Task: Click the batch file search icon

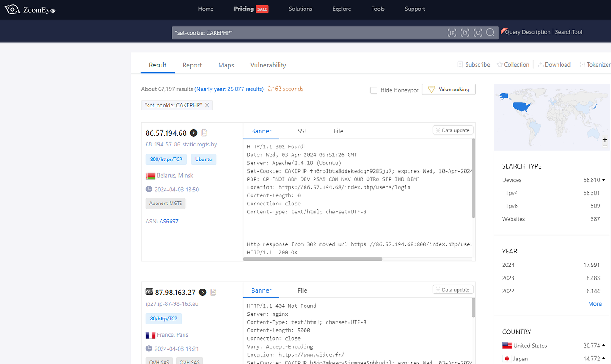Action: coord(465,32)
